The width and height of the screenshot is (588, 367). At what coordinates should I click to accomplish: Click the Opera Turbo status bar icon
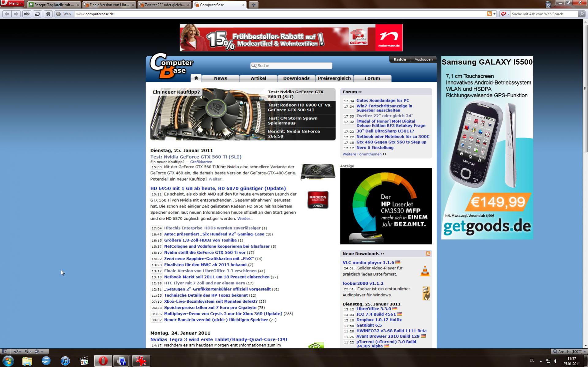click(x=37, y=351)
